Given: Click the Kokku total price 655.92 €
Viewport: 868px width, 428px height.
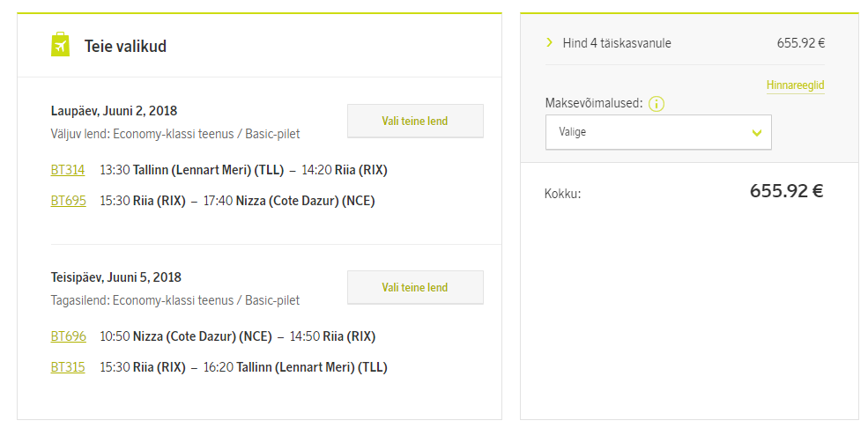Looking at the screenshot, I should coord(787,191).
